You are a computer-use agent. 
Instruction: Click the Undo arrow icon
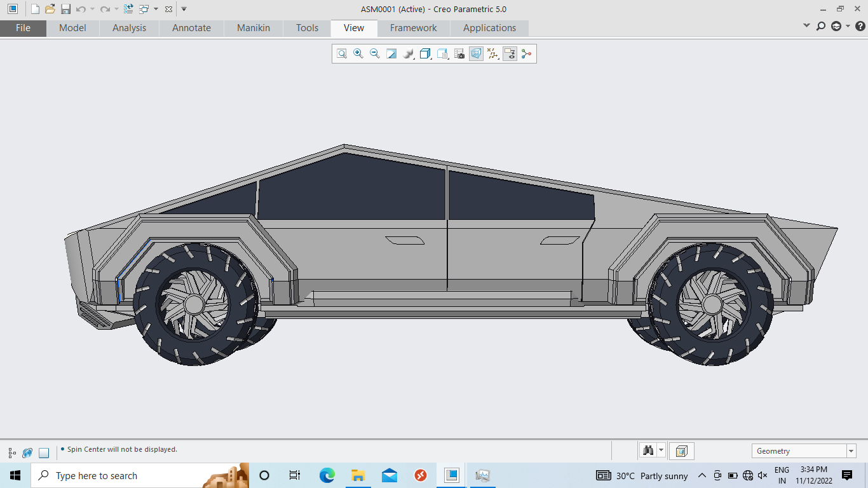coord(81,9)
